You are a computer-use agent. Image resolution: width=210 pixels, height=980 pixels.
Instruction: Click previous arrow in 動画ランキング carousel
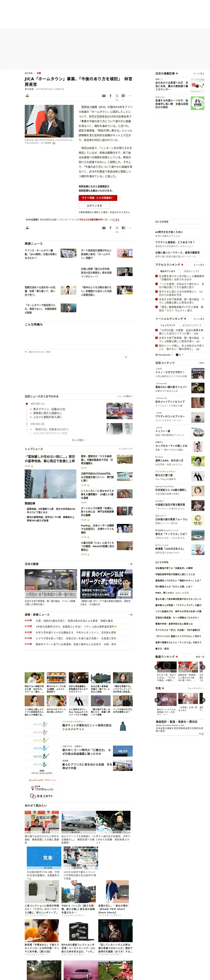(157, 667)
